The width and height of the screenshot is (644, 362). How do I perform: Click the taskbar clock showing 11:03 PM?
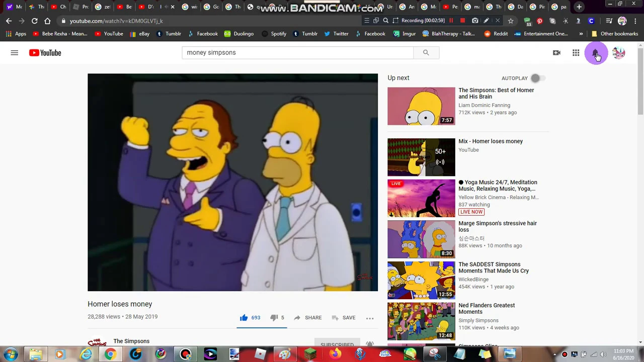click(623, 354)
